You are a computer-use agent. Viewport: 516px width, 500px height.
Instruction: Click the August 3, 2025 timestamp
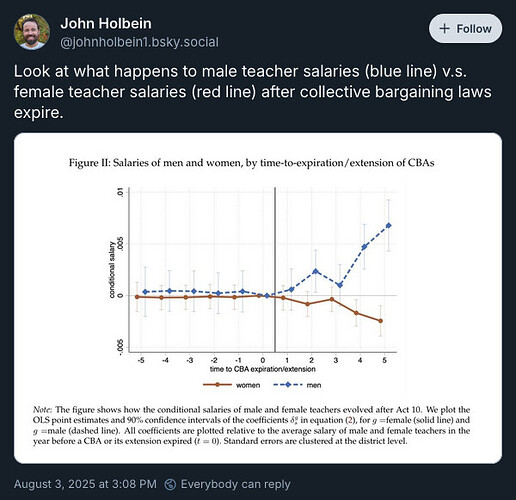[85, 484]
